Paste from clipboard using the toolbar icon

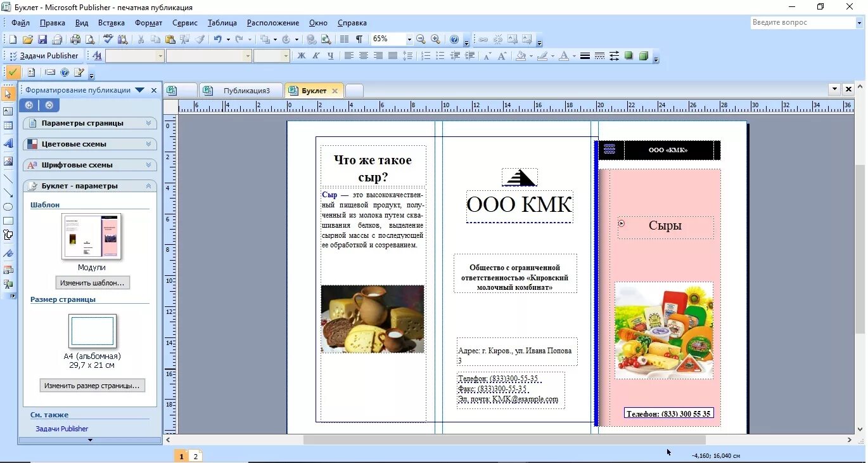pos(170,39)
